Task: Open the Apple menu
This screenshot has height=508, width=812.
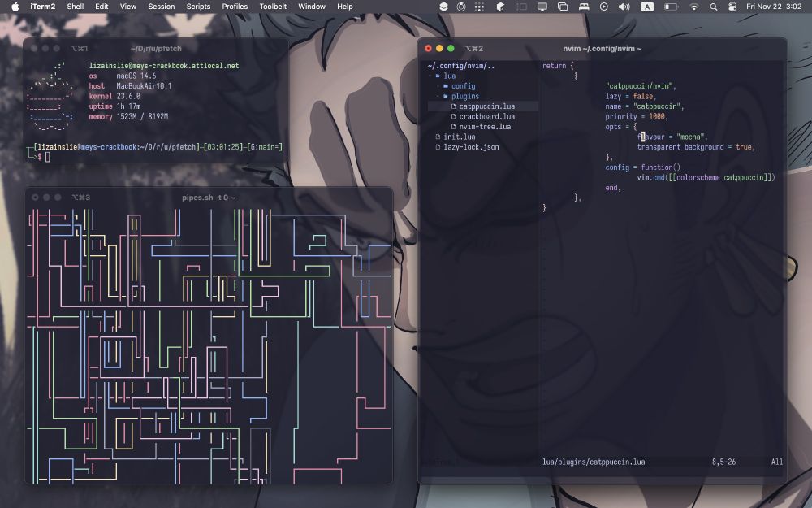Action: pos(15,7)
